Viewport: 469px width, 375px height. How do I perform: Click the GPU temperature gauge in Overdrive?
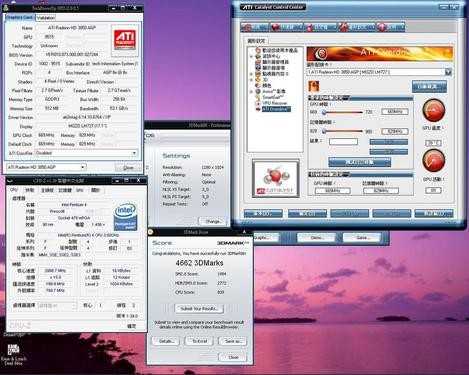(434, 110)
